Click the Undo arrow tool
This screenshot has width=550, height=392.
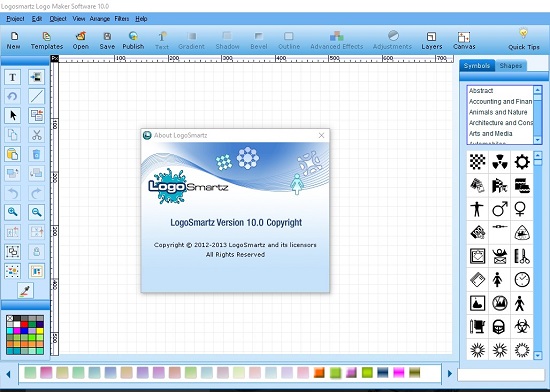click(x=13, y=193)
